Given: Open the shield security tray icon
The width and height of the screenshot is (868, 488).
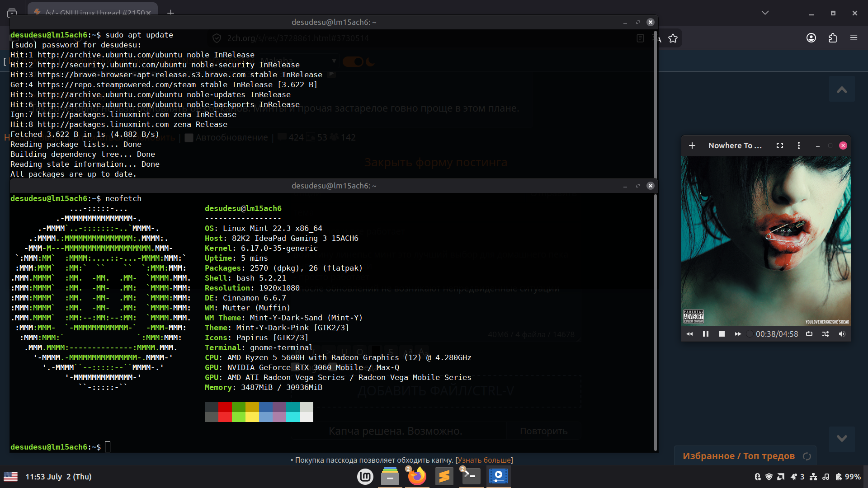Looking at the screenshot, I should (769, 477).
